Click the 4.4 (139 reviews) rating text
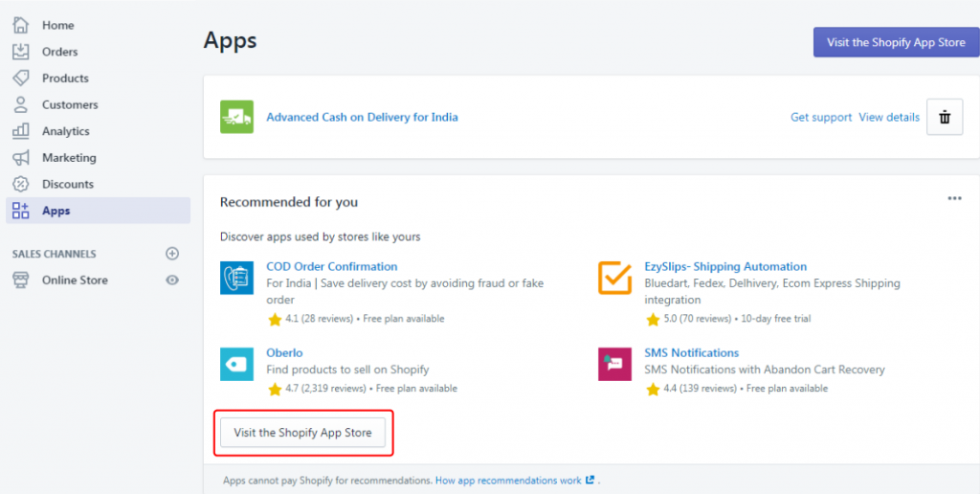This screenshot has width=980, height=494. pyautogui.click(x=700, y=389)
